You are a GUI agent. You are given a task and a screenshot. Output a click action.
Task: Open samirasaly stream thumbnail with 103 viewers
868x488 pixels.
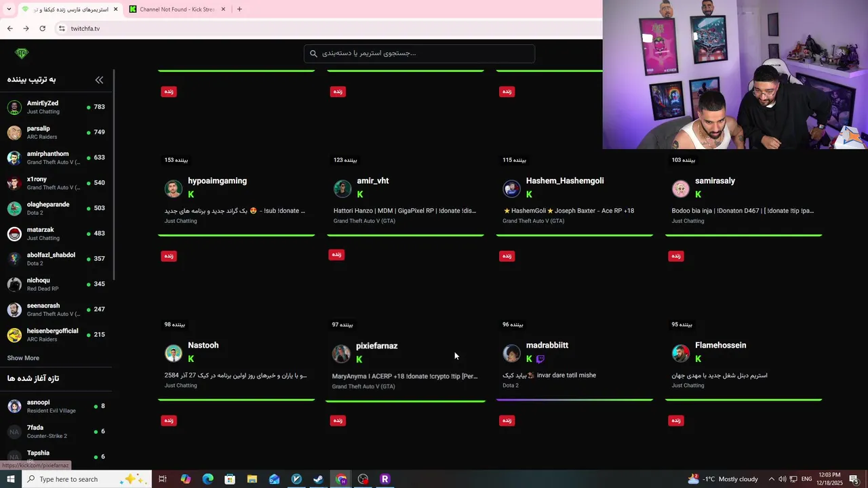tap(744, 124)
